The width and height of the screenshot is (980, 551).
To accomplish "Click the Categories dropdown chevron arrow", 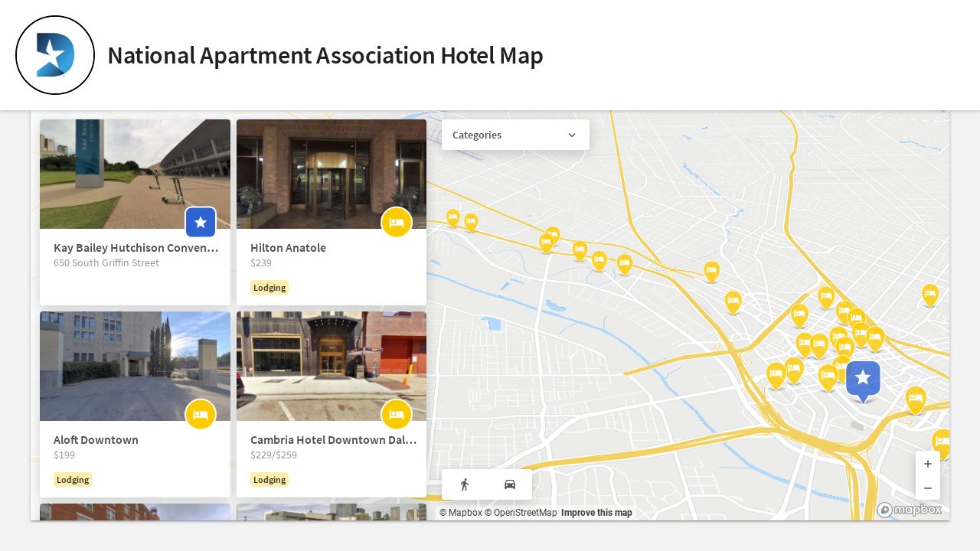I will [571, 135].
